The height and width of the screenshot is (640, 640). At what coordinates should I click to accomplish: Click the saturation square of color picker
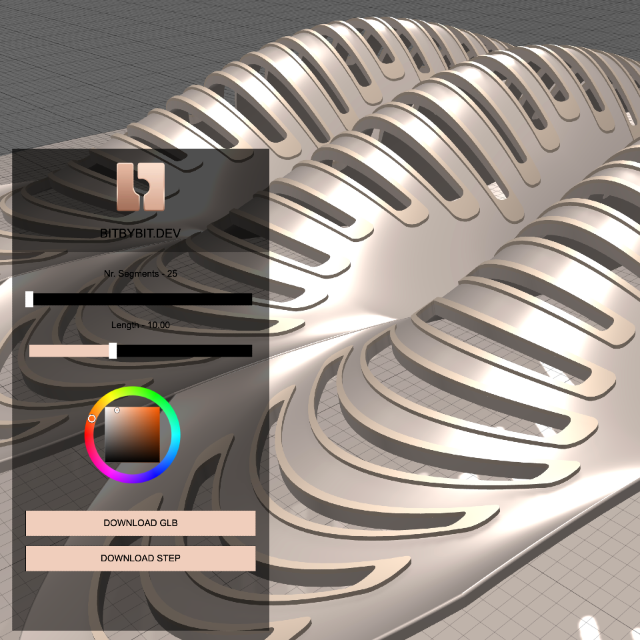pyautogui.click(x=132, y=435)
